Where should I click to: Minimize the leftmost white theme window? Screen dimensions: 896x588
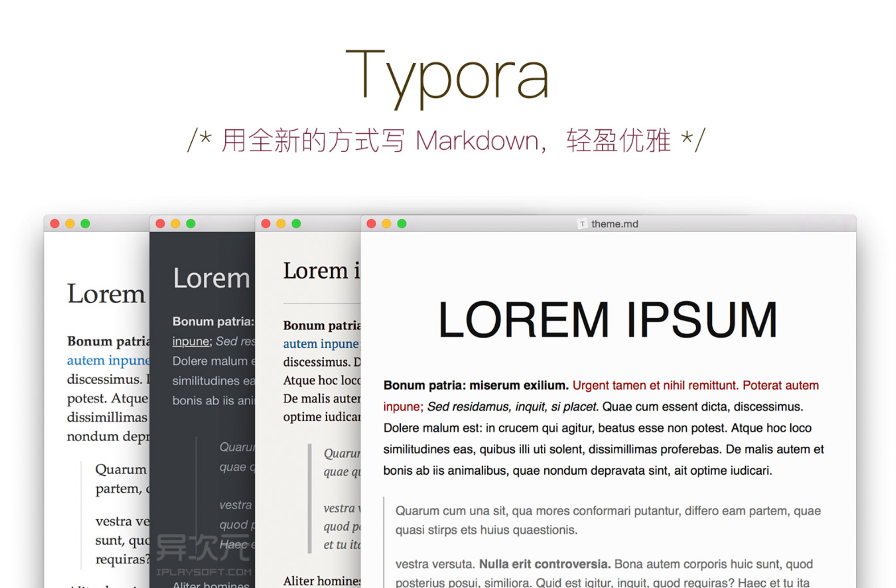pyautogui.click(x=70, y=224)
